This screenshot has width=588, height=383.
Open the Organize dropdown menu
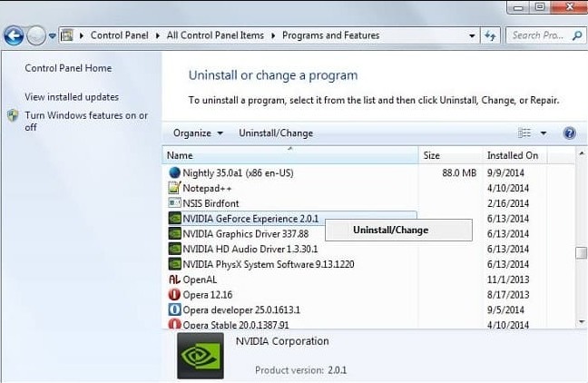click(x=198, y=133)
